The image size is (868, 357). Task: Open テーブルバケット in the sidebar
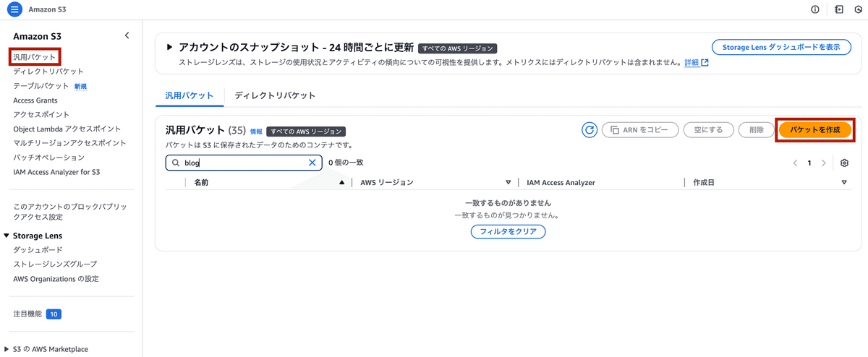(41, 86)
